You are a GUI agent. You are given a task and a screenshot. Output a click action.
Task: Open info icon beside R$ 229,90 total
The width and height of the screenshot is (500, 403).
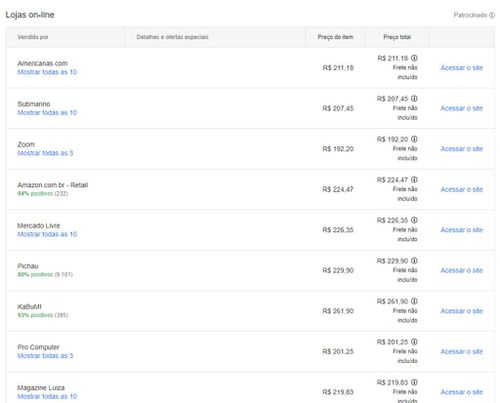(x=414, y=261)
